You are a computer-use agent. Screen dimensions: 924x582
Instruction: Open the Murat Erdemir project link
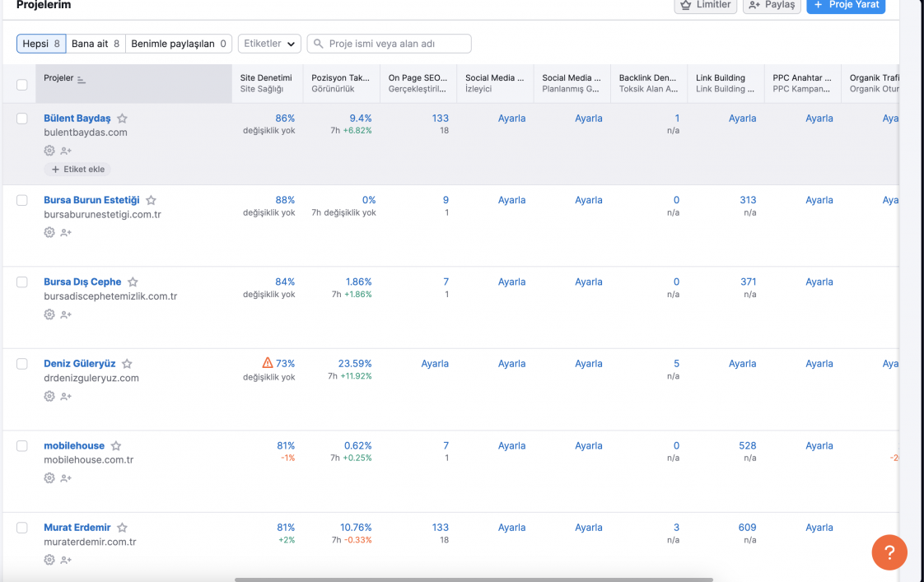coord(77,528)
